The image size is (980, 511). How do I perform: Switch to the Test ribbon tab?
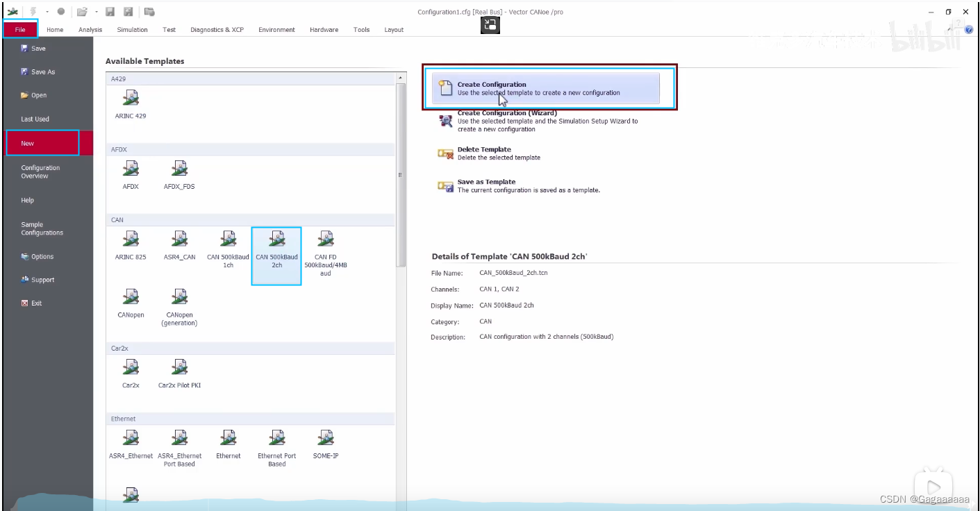[169, 30]
